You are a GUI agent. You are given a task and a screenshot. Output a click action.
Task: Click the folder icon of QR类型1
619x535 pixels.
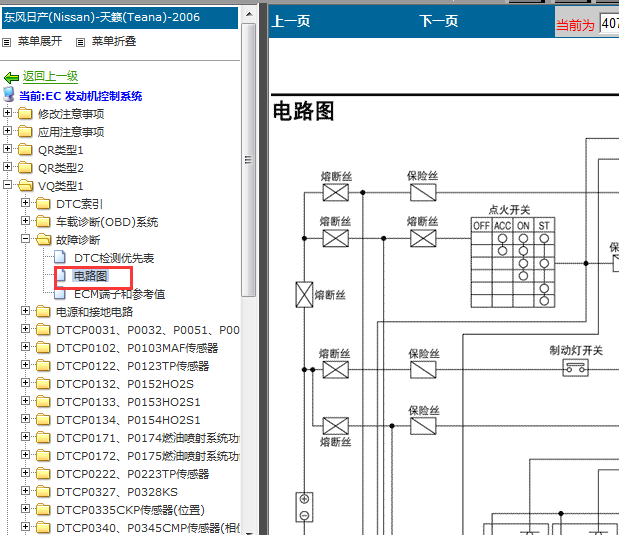[25, 150]
